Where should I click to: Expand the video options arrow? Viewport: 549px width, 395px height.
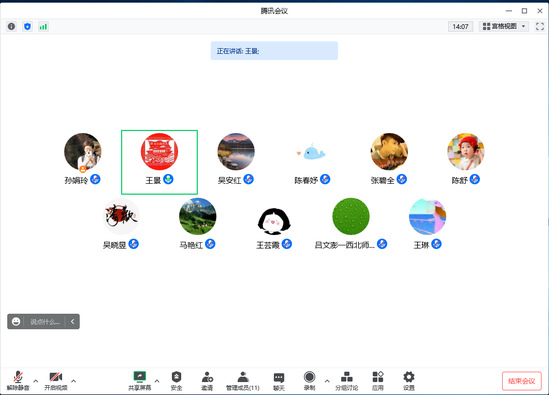click(74, 381)
